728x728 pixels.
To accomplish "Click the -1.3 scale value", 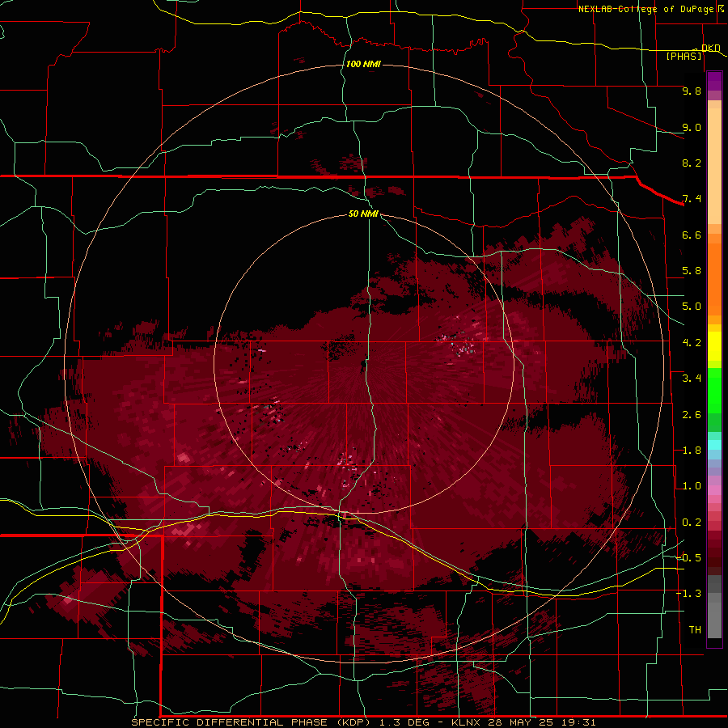I will [x=688, y=594].
